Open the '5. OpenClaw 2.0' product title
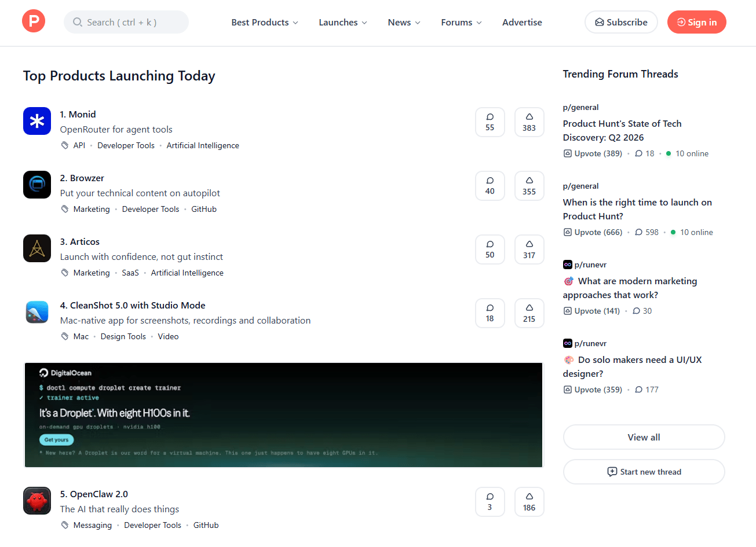Screen dimensions: 756x547 [94, 494]
